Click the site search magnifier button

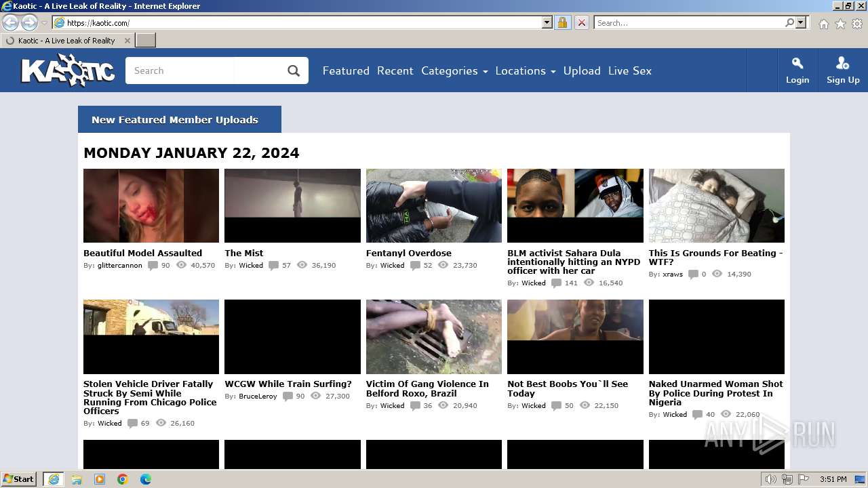coord(294,70)
